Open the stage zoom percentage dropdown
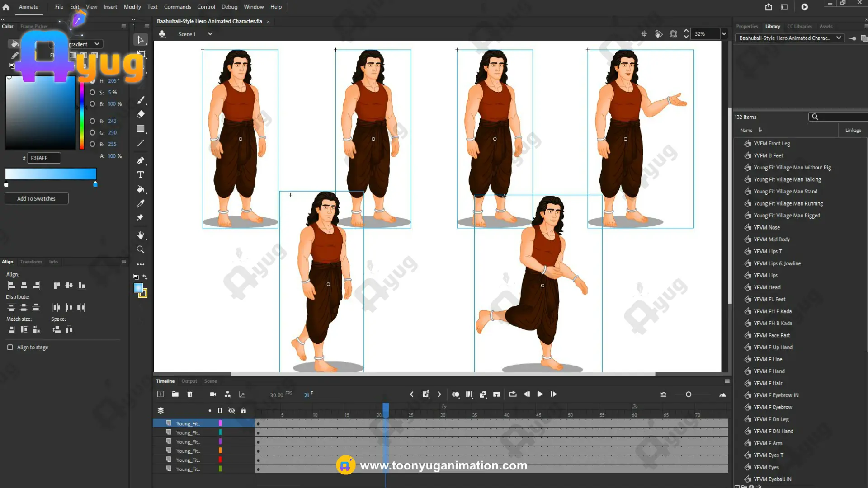The image size is (868, 488). coord(724,34)
